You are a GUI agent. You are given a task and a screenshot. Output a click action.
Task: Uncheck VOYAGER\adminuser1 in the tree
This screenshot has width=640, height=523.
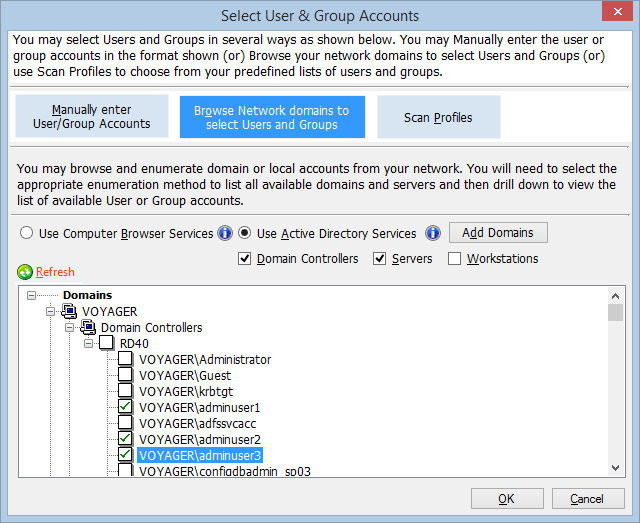(125, 407)
